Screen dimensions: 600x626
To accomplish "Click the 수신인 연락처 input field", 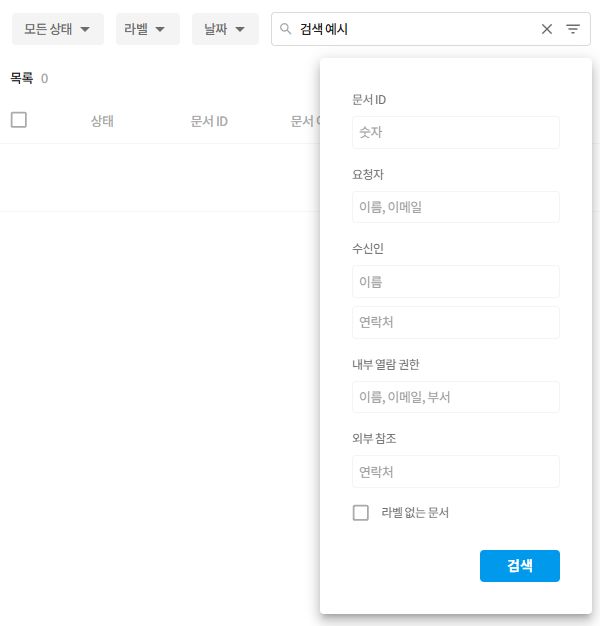I will click(455, 322).
